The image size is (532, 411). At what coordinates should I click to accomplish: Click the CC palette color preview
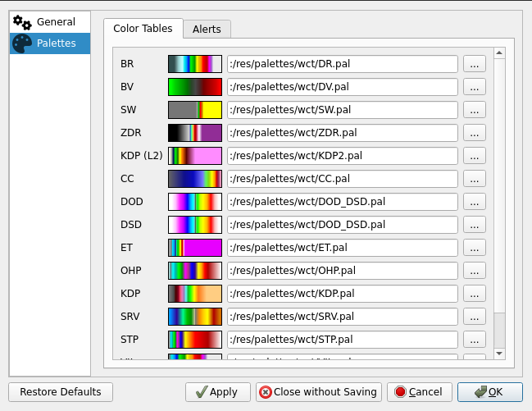pos(195,179)
